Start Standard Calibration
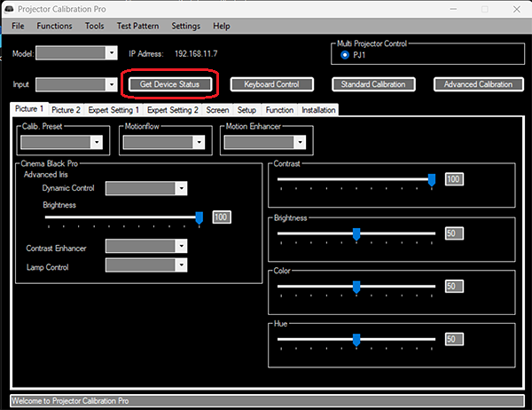This screenshot has width=532, height=410. coord(374,84)
